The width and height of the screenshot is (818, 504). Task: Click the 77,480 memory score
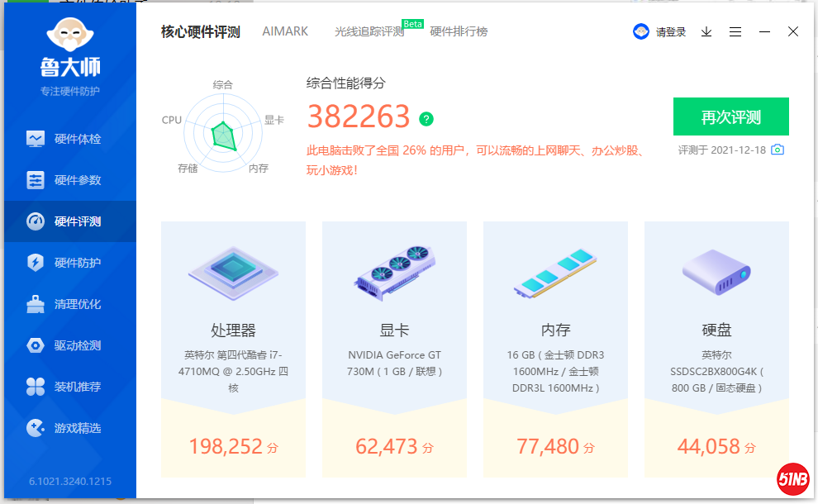point(555,447)
